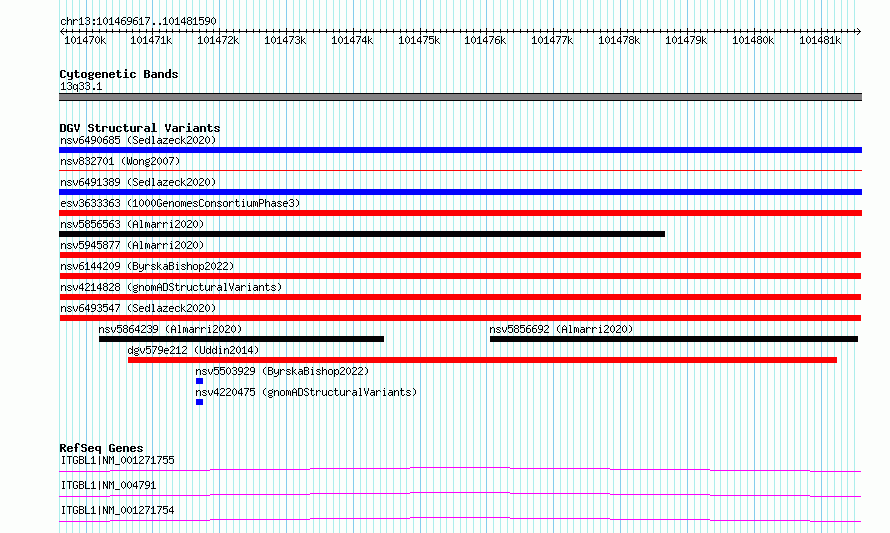Click the RefSeq Genes track title
The height and width of the screenshot is (533, 890).
[x=101, y=448]
